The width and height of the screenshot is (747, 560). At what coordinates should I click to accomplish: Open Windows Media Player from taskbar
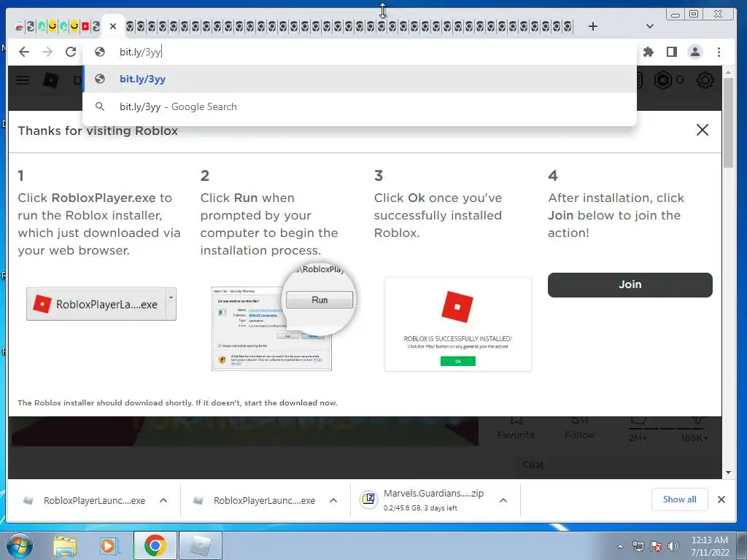tap(109, 546)
